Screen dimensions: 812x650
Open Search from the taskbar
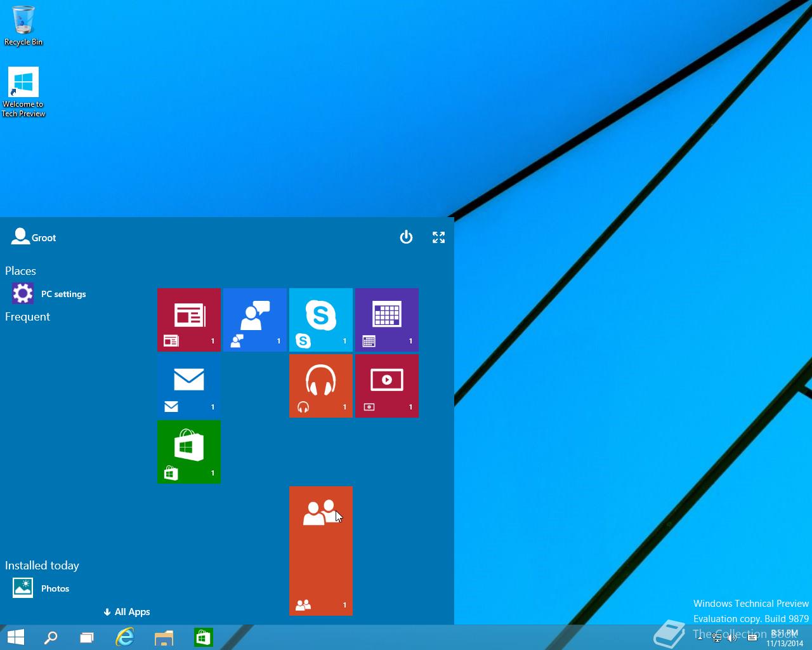(51, 637)
